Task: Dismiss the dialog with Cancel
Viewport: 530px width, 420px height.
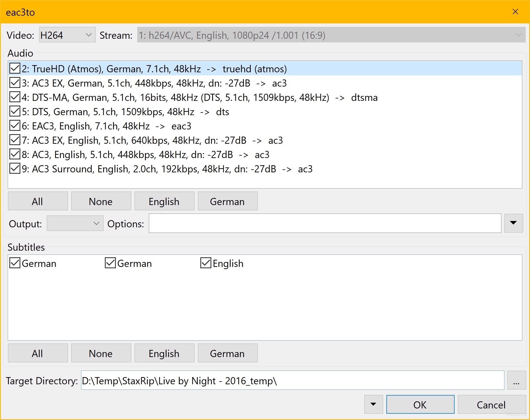Action: pos(491,404)
